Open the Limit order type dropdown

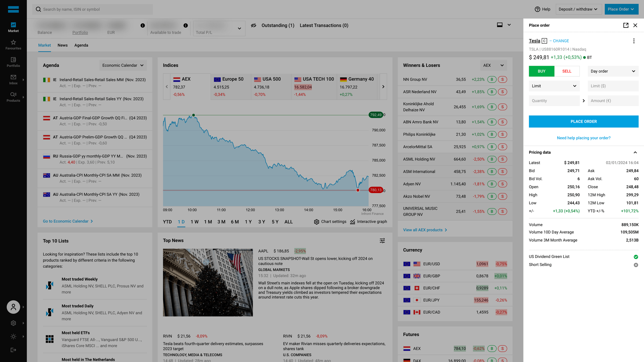[x=554, y=86]
